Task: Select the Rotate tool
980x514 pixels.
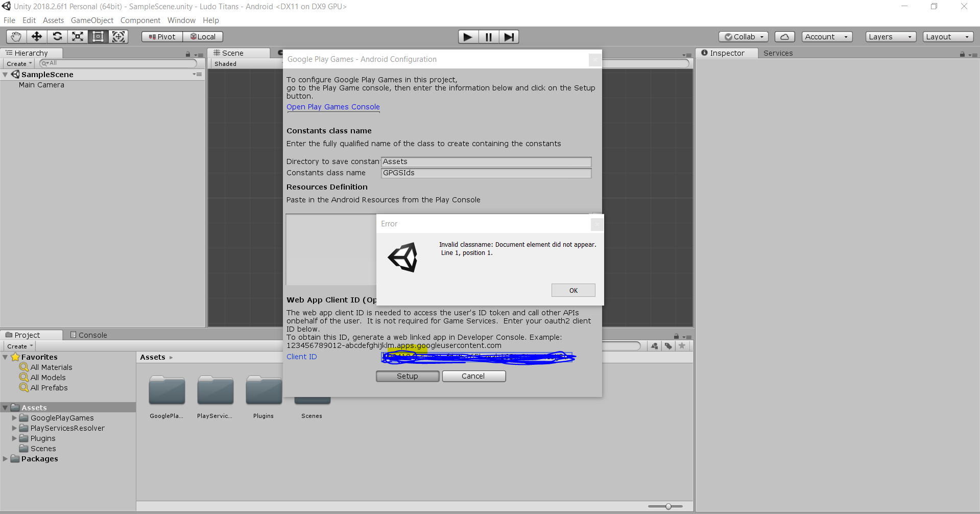Action: click(57, 36)
